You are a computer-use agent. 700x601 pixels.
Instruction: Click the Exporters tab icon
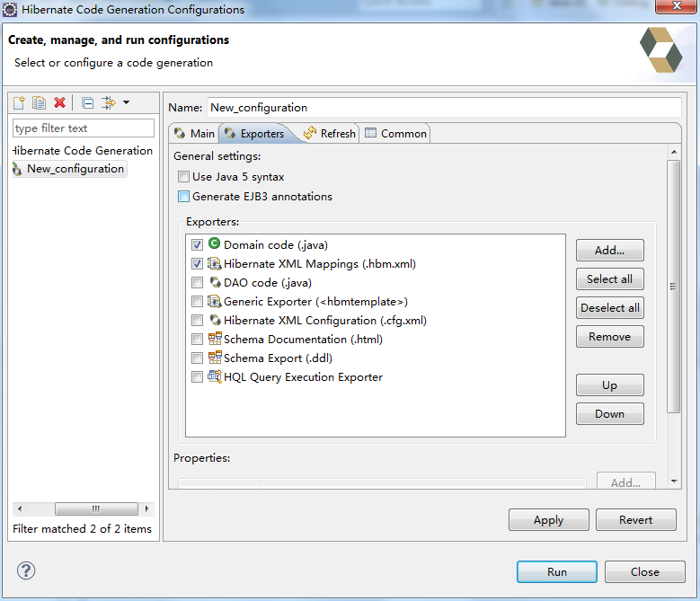pyautogui.click(x=230, y=133)
